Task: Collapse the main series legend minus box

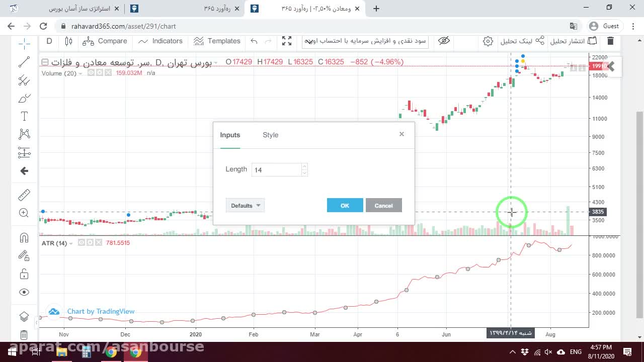Action: [45, 62]
